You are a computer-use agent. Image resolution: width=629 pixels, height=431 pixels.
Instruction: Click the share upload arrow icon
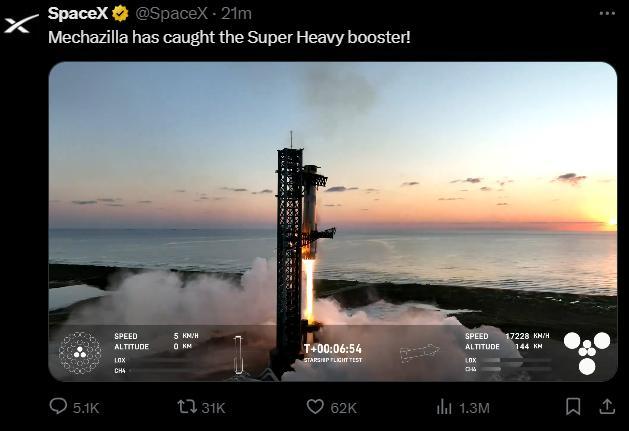coord(607,407)
